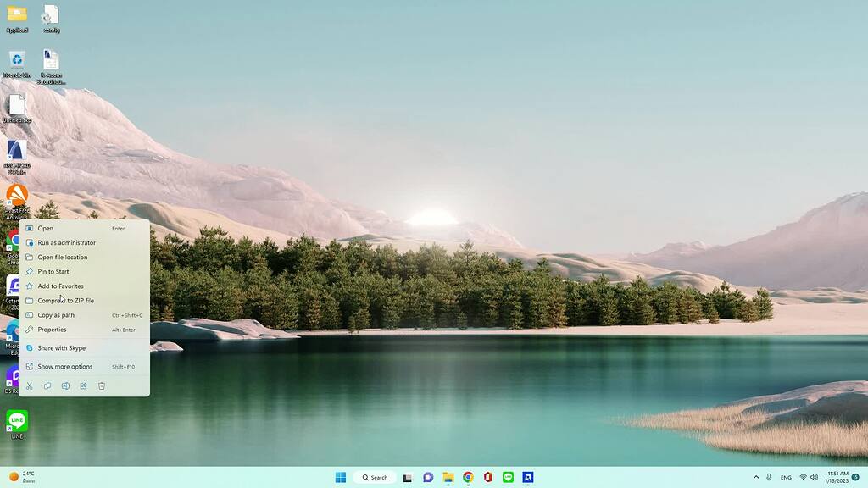
Task: Click the Copy icon in context menu
Action: pos(47,386)
